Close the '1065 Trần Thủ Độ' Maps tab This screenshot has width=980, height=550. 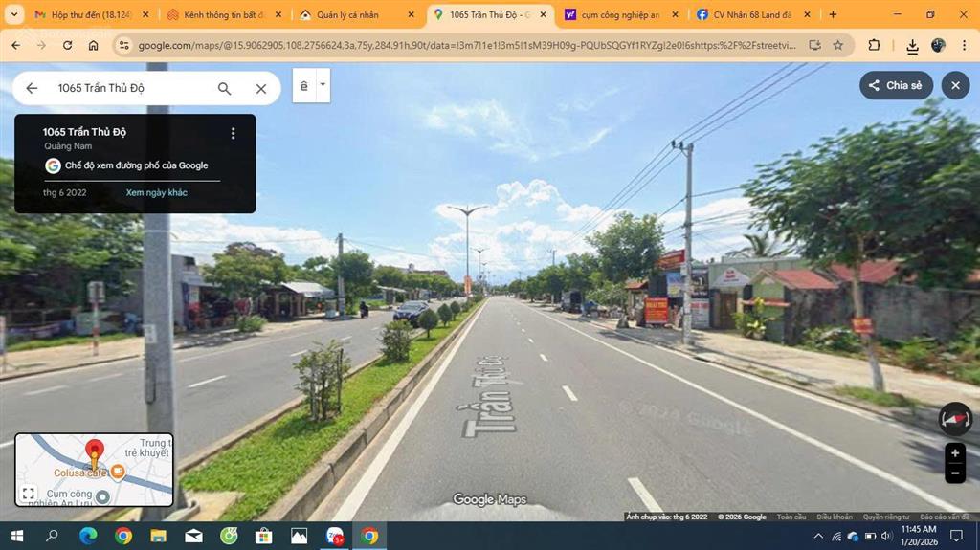tap(544, 14)
